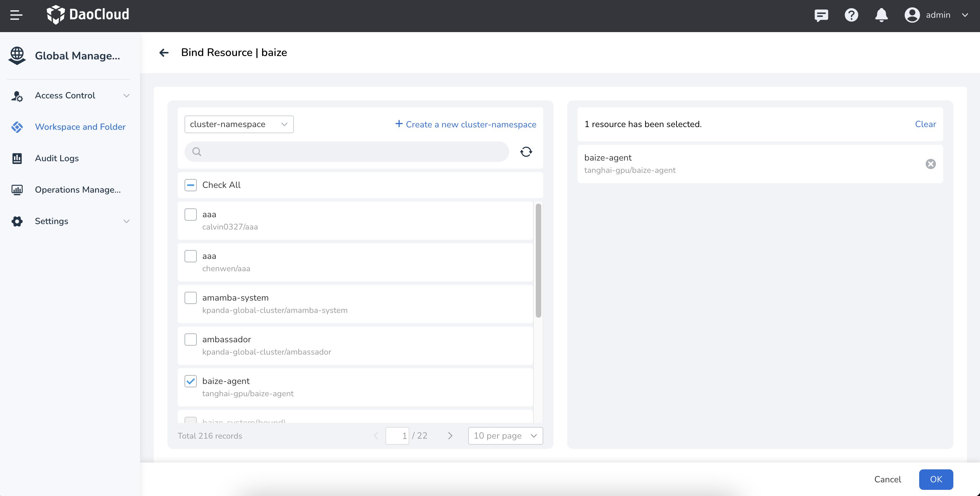Image resolution: width=980 pixels, height=496 pixels.
Task: Refresh the resource list
Action: coord(526,152)
